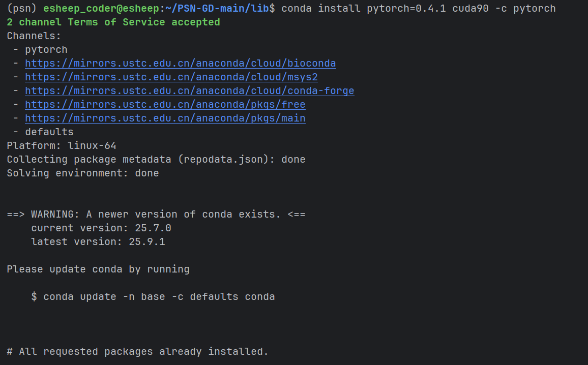Click the esheep_coder@esheep username in prompt
Screen dimensions: 588x365
(x=102, y=9)
